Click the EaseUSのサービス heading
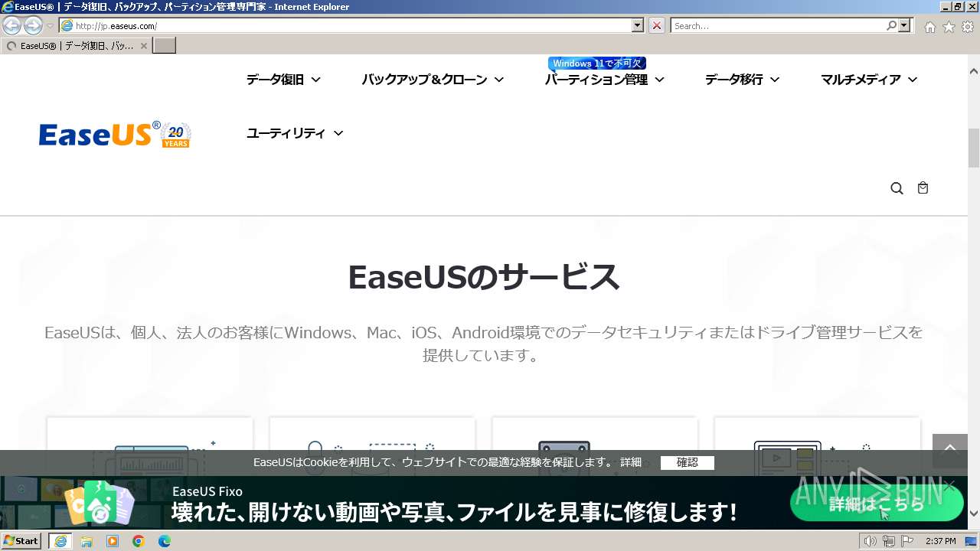Screen dimensions: 980x551 click(x=483, y=277)
